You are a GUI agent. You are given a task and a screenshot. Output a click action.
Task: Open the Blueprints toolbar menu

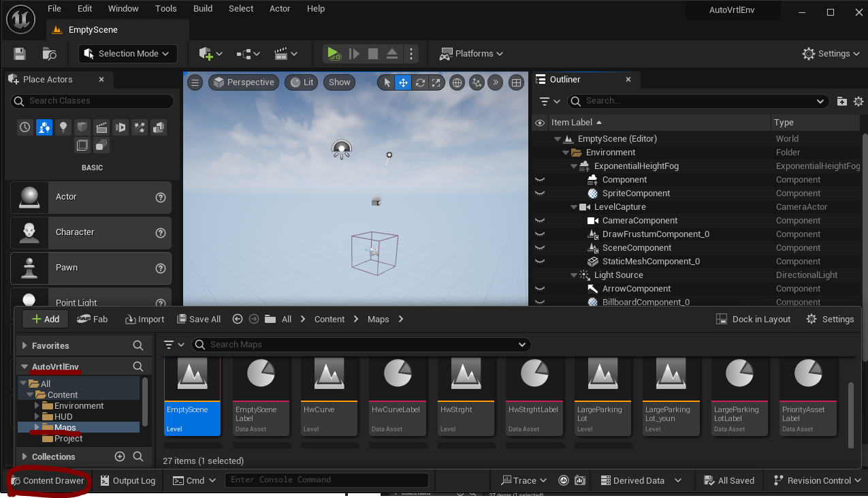point(248,54)
